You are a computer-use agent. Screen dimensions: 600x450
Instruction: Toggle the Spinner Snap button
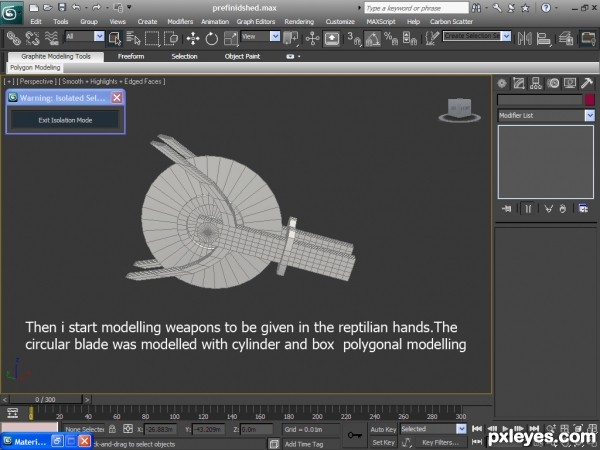[x=409, y=38]
